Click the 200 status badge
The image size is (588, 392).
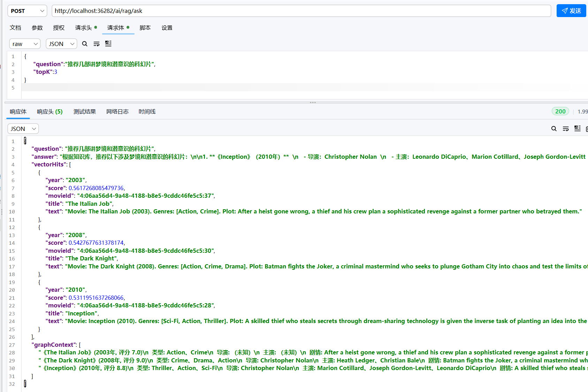tap(560, 111)
